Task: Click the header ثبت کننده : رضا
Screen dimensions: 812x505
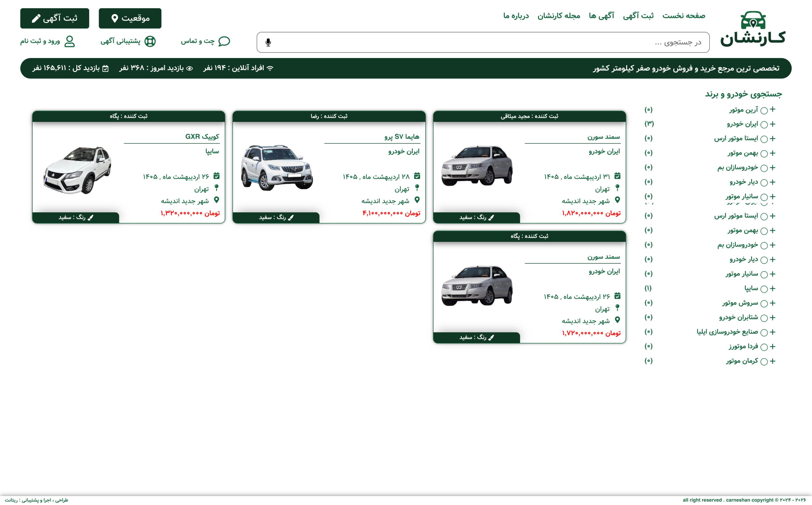Action: [329, 116]
